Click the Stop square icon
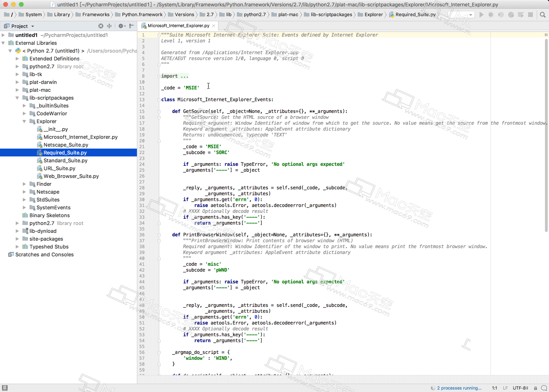The width and height of the screenshot is (549, 392). pyautogui.click(x=530, y=15)
